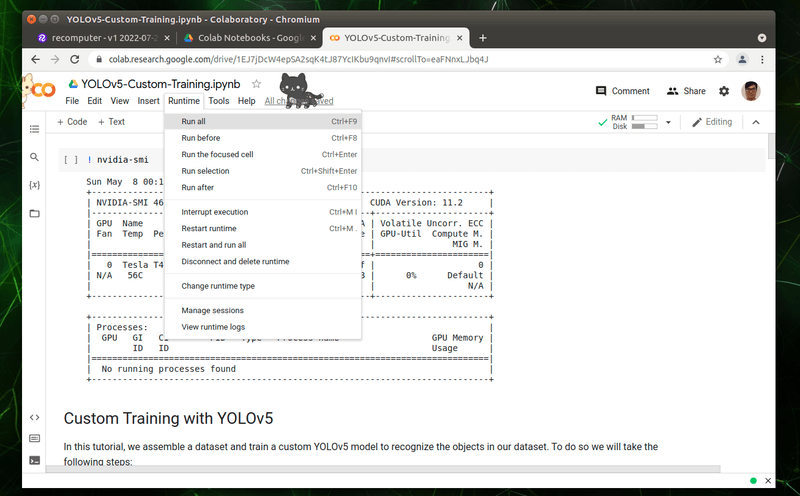The image size is (800, 496).
Task: Star the YOLOv5-Custom-Training notebook
Action: tap(256, 84)
